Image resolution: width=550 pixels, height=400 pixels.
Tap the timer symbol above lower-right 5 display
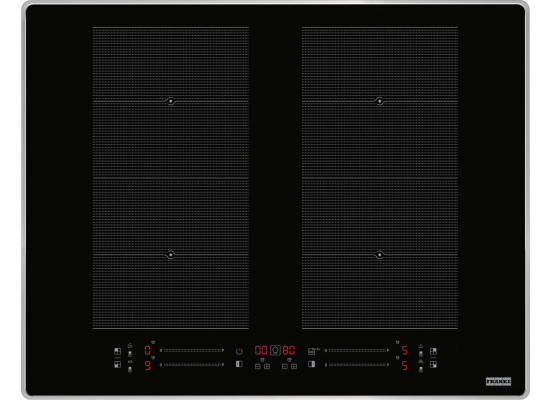click(x=397, y=358)
